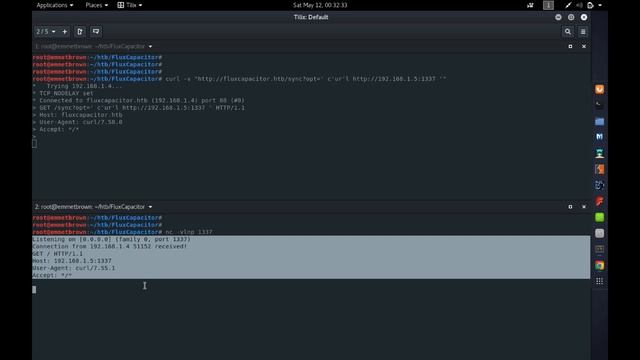The width and height of the screenshot is (640, 360).
Task: Open the Tilix hamburger menu
Action: pos(583,31)
